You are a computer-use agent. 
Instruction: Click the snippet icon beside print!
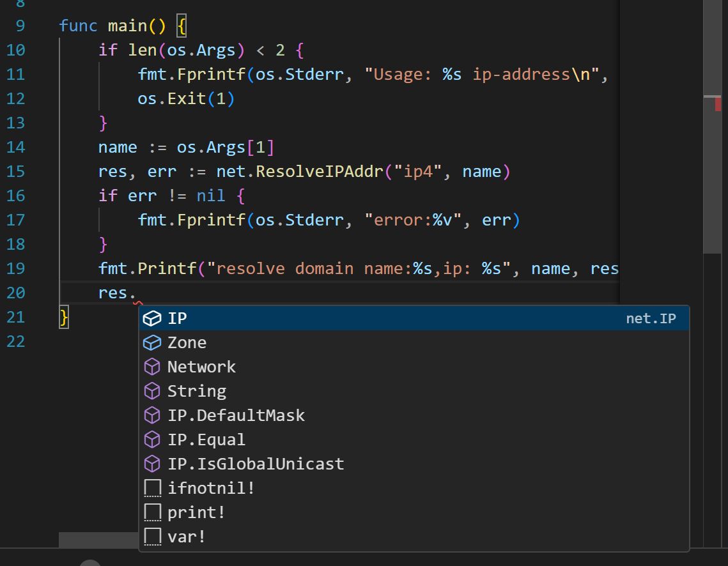click(152, 513)
